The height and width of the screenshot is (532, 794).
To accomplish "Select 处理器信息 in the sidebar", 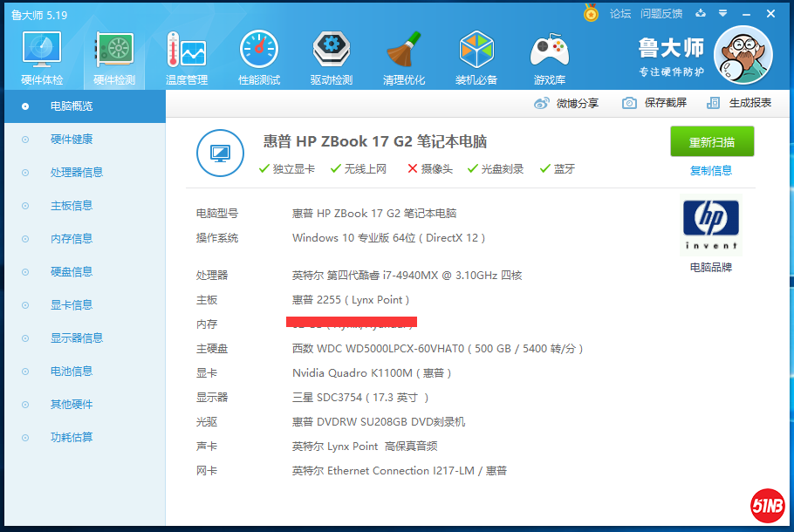I will (77, 173).
